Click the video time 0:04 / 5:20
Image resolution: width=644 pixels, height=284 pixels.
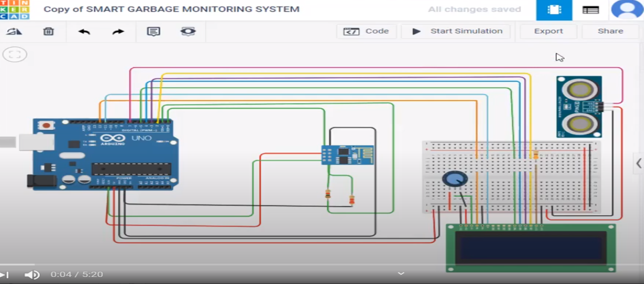(x=77, y=274)
